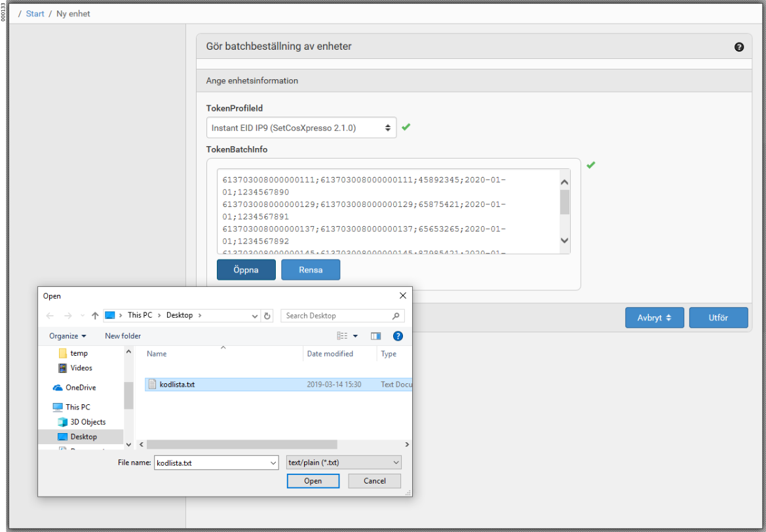Click New folder in dialog toolbar
Screen dimensions: 766x532
click(x=123, y=336)
